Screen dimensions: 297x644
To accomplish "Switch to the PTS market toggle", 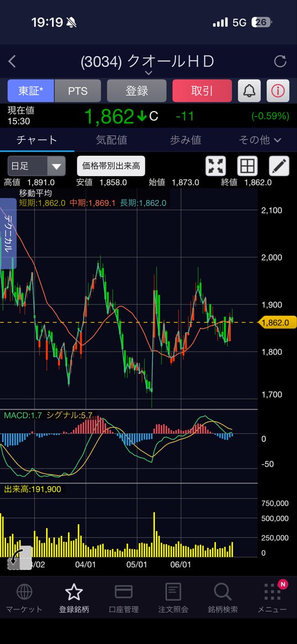I will tap(77, 91).
